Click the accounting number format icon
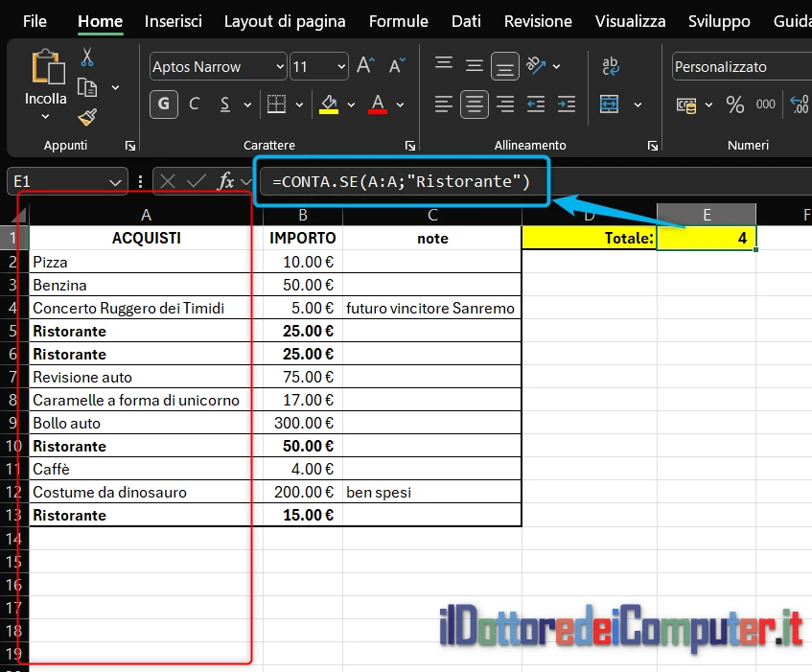The height and width of the screenshot is (672, 812). point(686,105)
